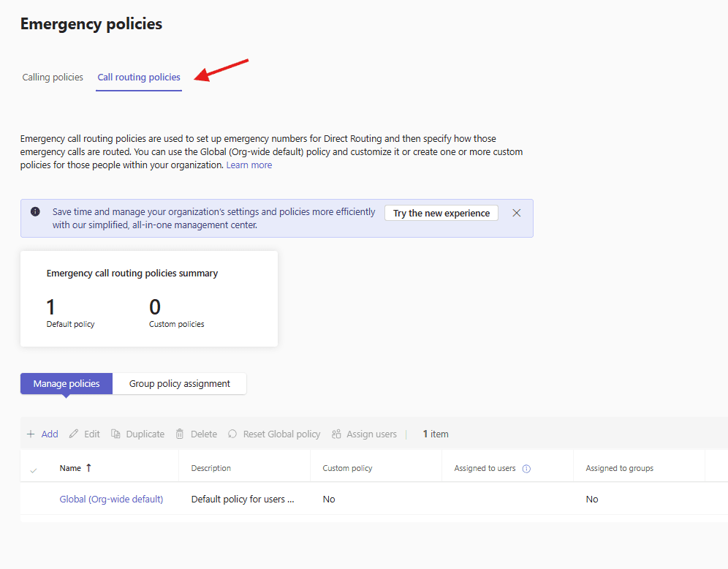
Task: Open the Global (Org-wide default) policy
Action: [x=111, y=500]
